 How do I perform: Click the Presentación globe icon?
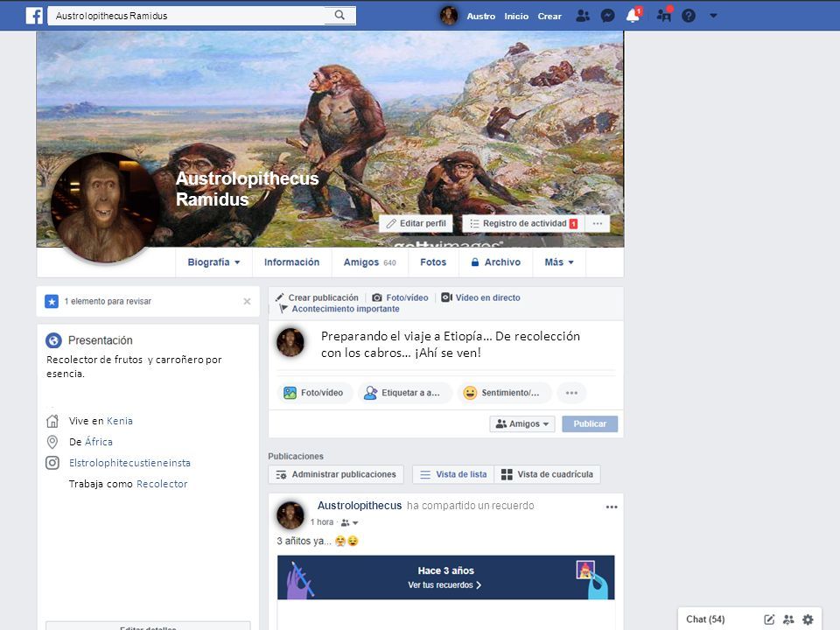(x=53, y=340)
